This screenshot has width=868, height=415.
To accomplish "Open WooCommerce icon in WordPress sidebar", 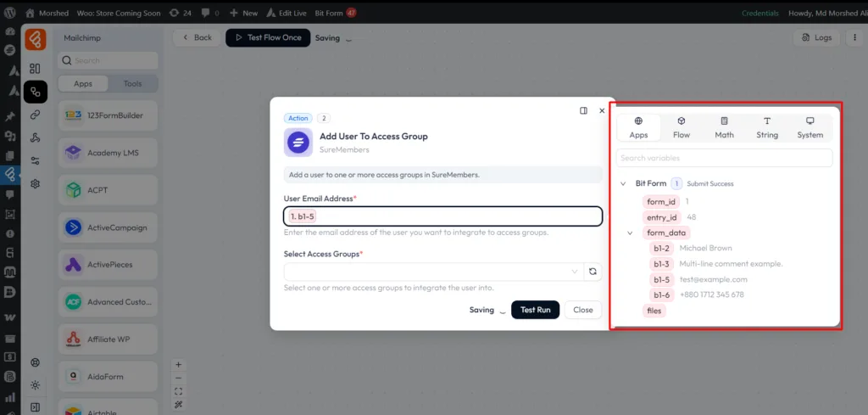I will coord(10,317).
